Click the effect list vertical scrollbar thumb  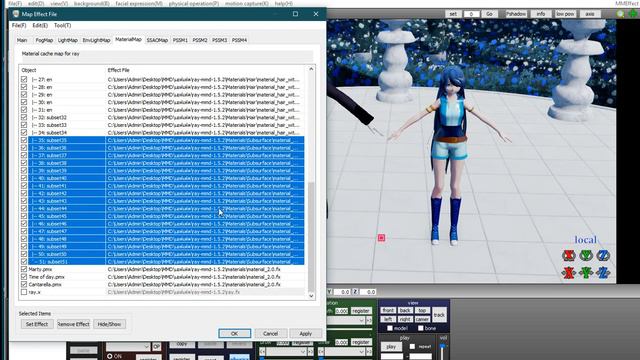(311, 236)
